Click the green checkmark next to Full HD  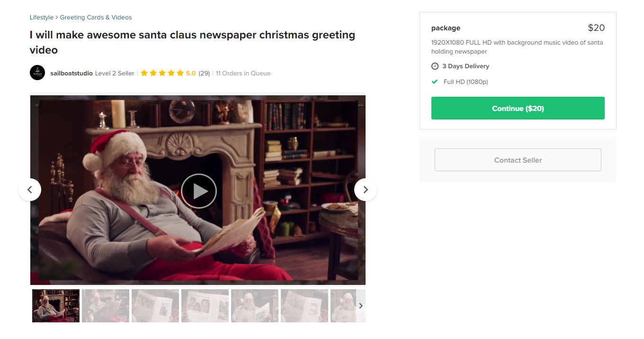pos(435,82)
